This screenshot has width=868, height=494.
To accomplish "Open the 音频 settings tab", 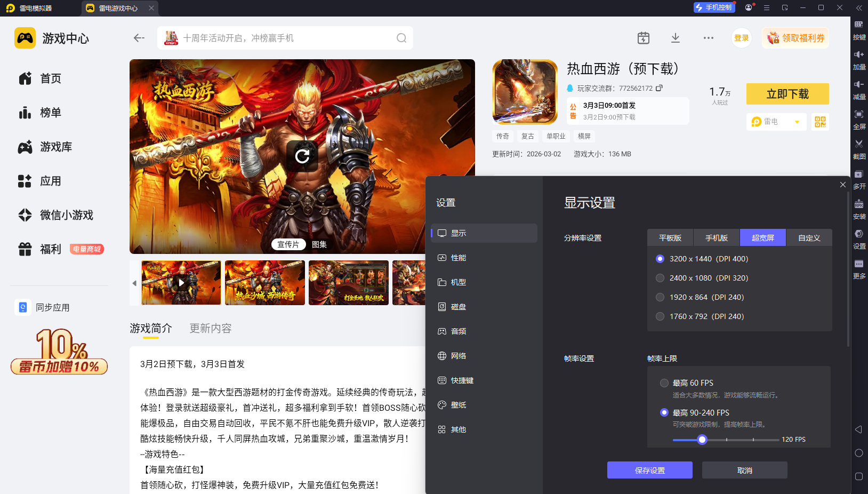I will [x=484, y=331].
